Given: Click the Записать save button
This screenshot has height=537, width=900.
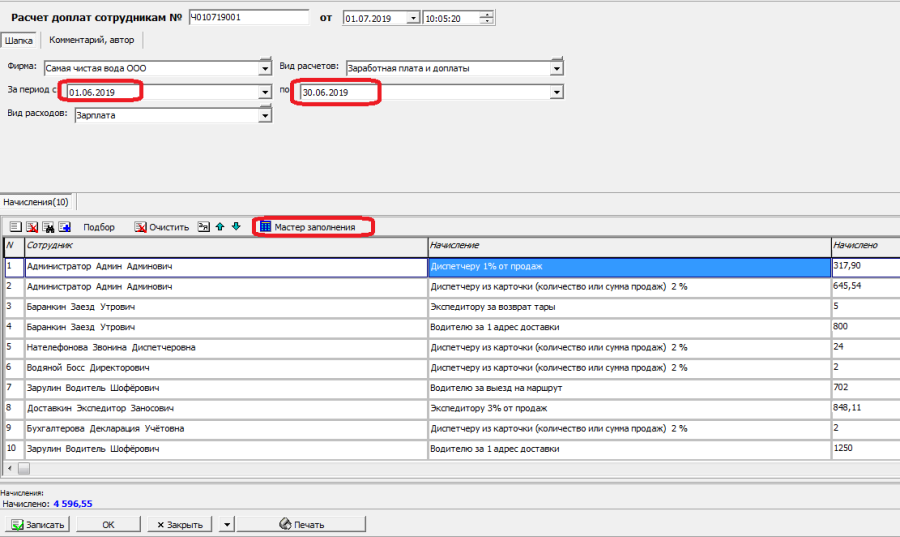Looking at the screenshot, I should tap(37, 524).
